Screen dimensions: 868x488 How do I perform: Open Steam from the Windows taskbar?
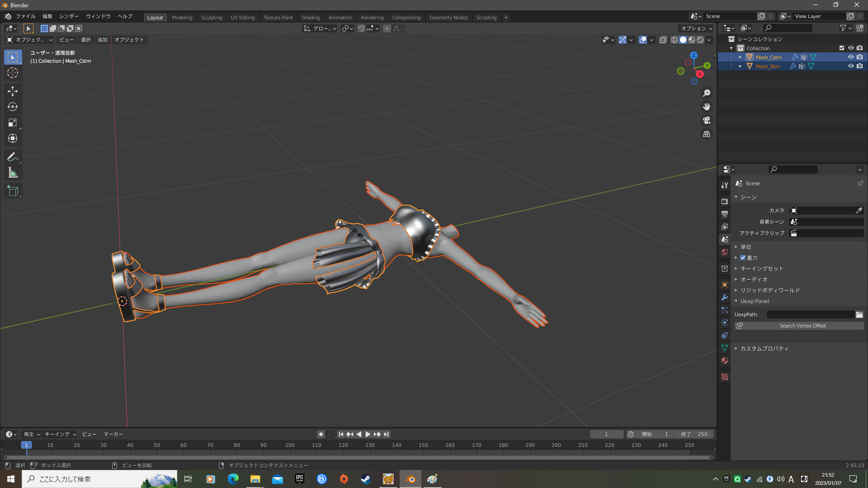(366, 479)
